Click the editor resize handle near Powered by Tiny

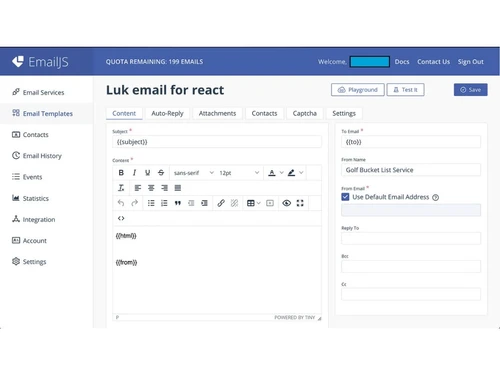tap(319, 318)
